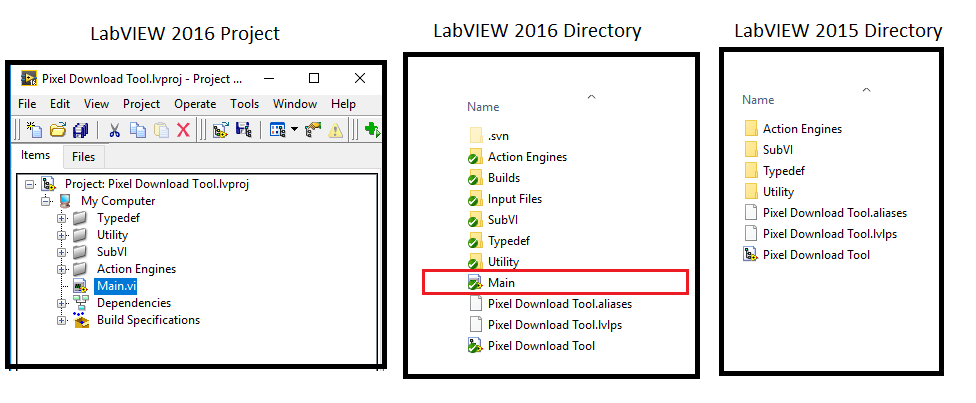Select Project: Pixel Download Tool.lvproj root item
The height and width of the screenshot is (403, 976).
157,184
